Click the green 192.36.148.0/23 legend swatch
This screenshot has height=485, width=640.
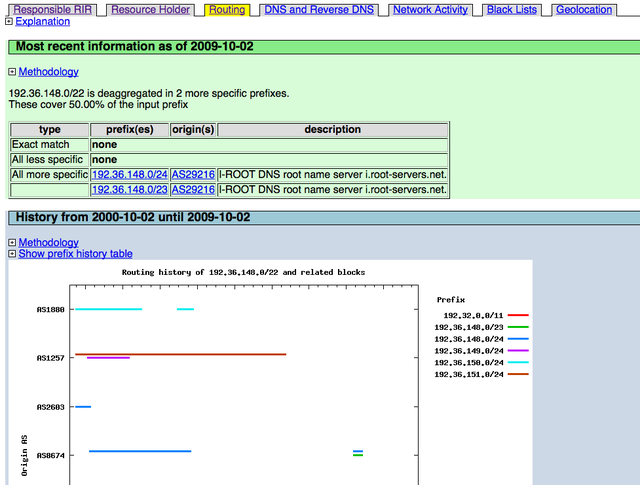point(518,327)
